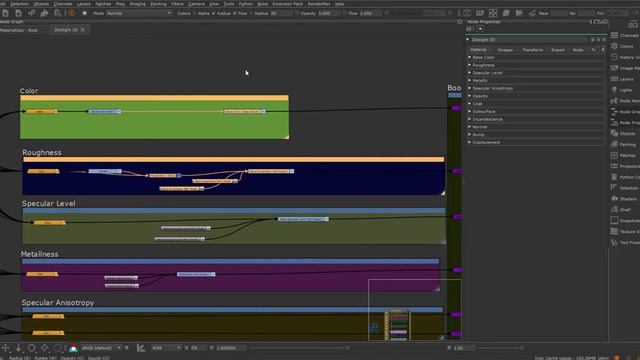Screen dimensions: 640x360
Task: Click the Radius value input field
Action: pos(280,13)
